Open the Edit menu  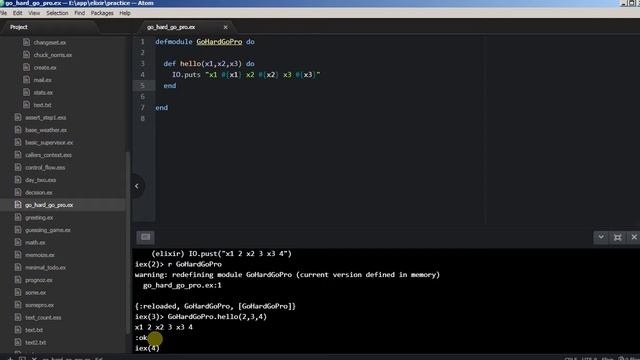coord(18,13)
